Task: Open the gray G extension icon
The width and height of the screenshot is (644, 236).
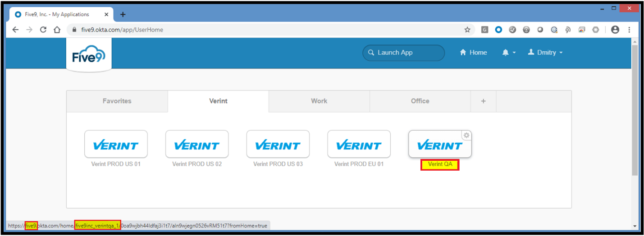Action: tap(484, 30)
